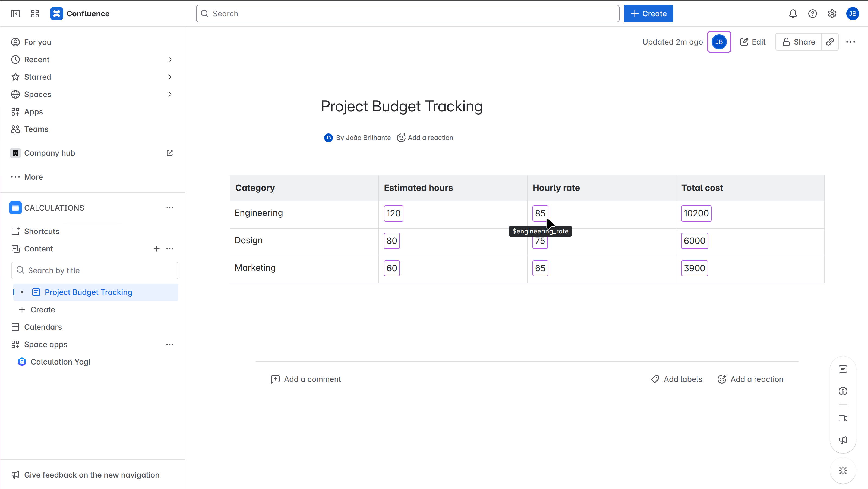Expand the Starred section chevron
Image resolution: width=868 pixels, height=489 pixels.
170,77
